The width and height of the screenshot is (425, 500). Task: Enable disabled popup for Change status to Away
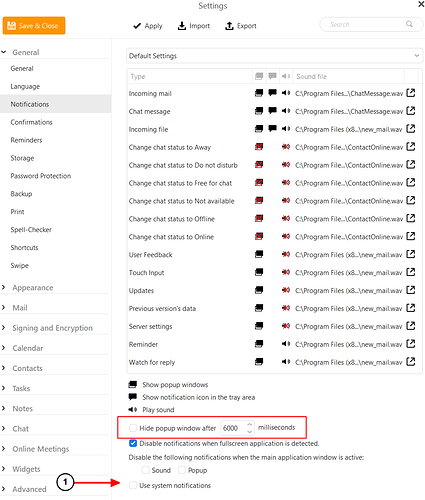259,147
